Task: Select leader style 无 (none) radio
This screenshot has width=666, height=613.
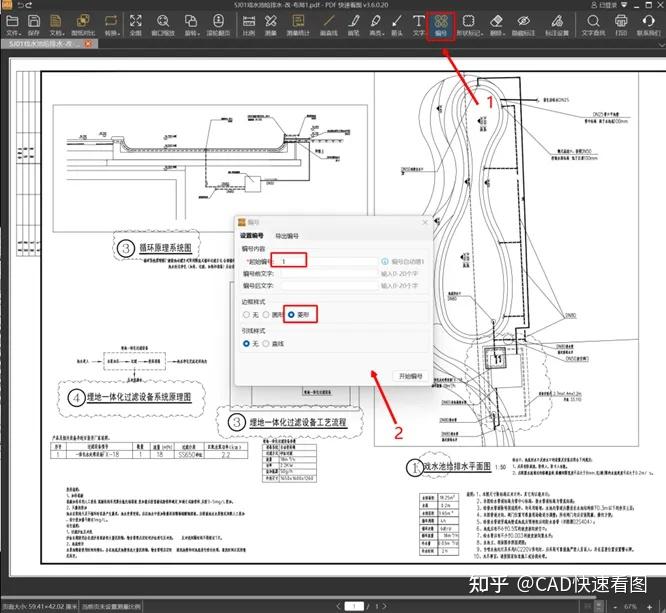Action: click(246, 343)
